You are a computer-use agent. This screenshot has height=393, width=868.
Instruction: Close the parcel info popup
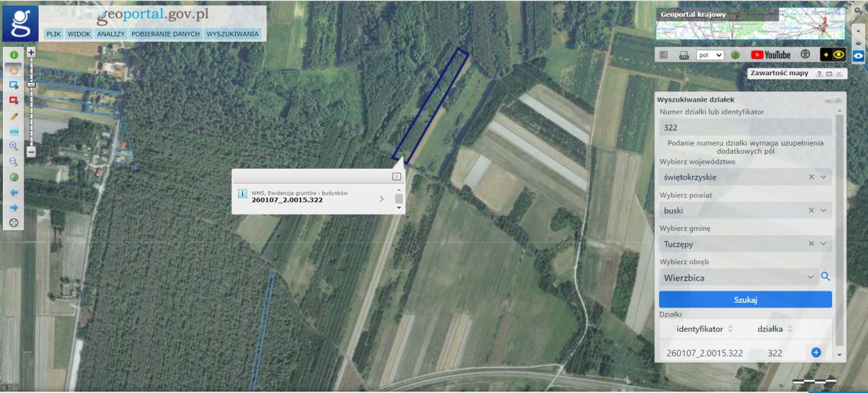pyautogui.click(x=397, y=176)
